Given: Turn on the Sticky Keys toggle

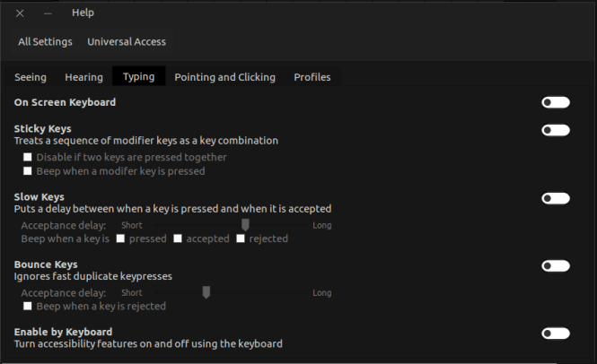Looking at the screenshot, I should 555,130.
